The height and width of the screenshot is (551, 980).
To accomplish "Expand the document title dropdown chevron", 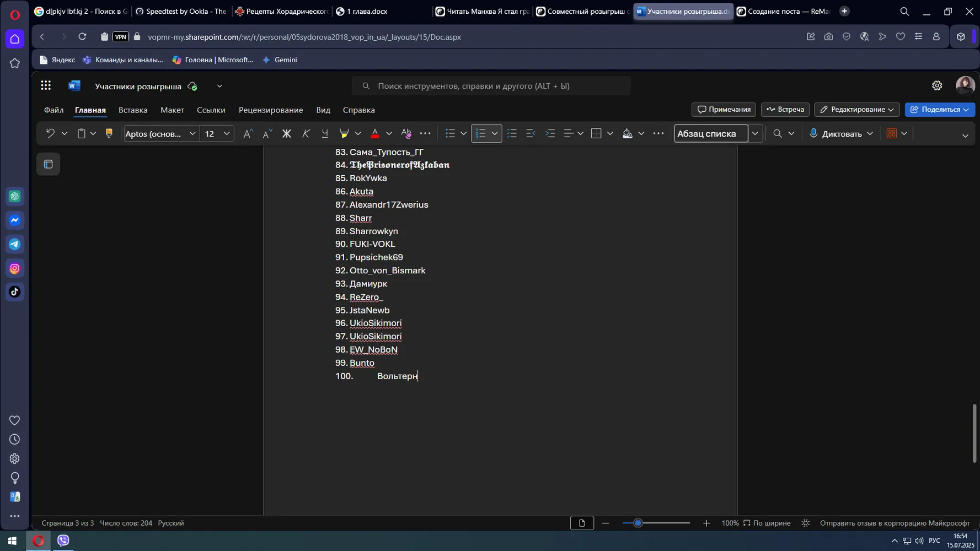I will pos(219,86).
